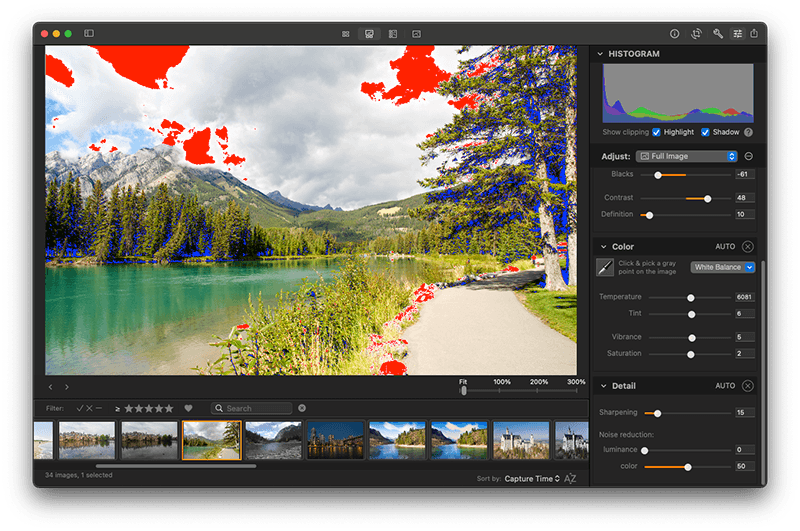Go to next image arrow
The height and width of the screenshot is (531, 800).
[x=67, y=387]
